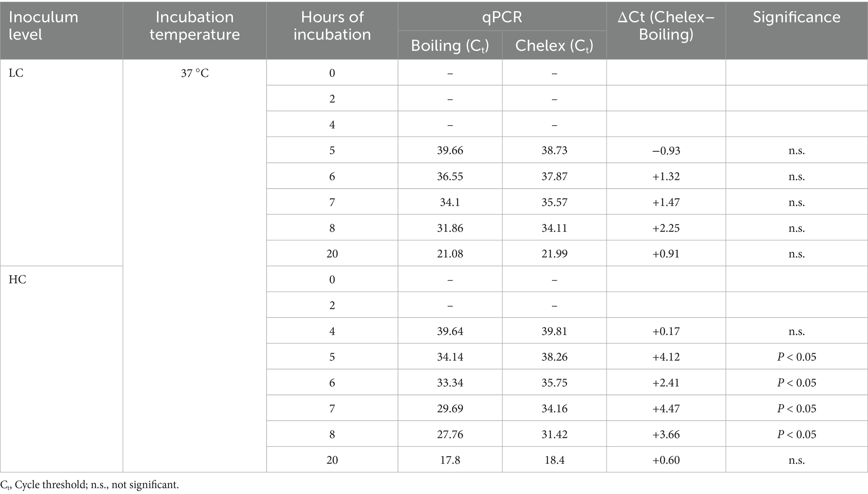
Task: Select the Chelex value 37.87
Action: 554,176
